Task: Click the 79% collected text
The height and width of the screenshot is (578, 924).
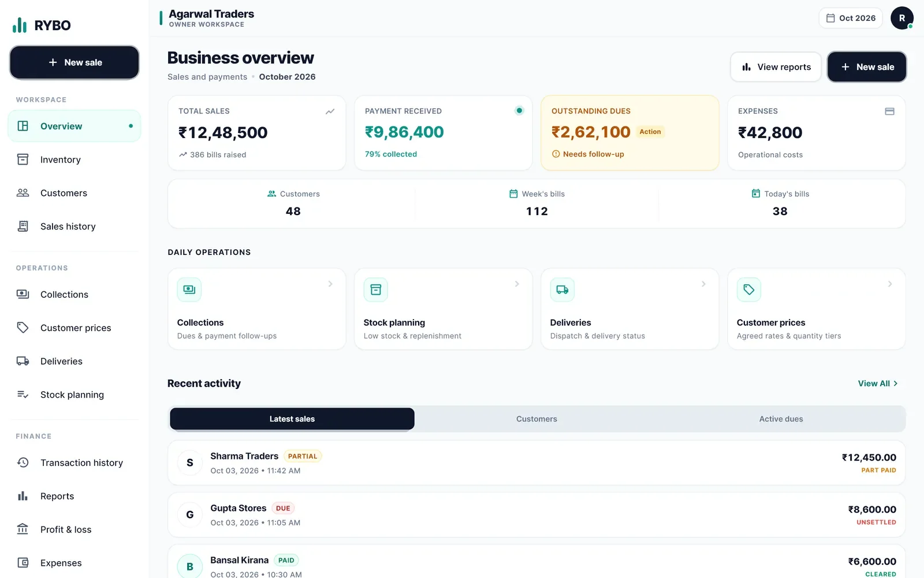Action: coord(391,154)
